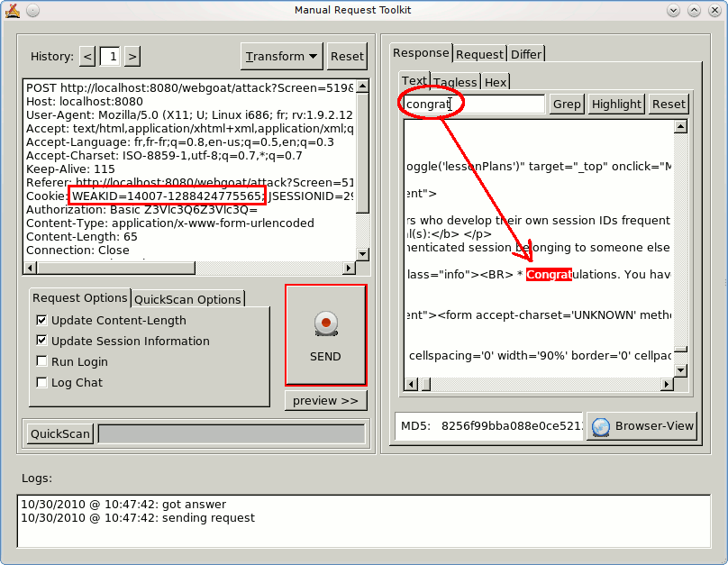Enable the Run Login option

42,361
